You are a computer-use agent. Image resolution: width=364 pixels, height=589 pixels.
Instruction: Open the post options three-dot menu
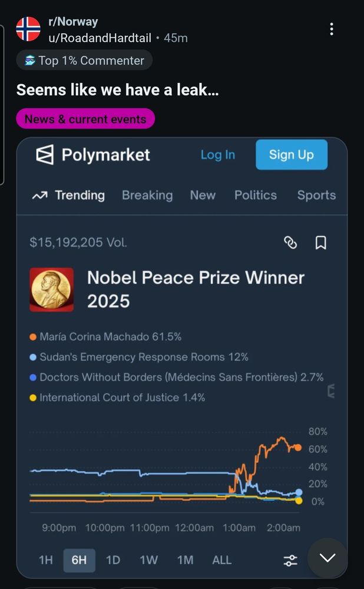332,29
